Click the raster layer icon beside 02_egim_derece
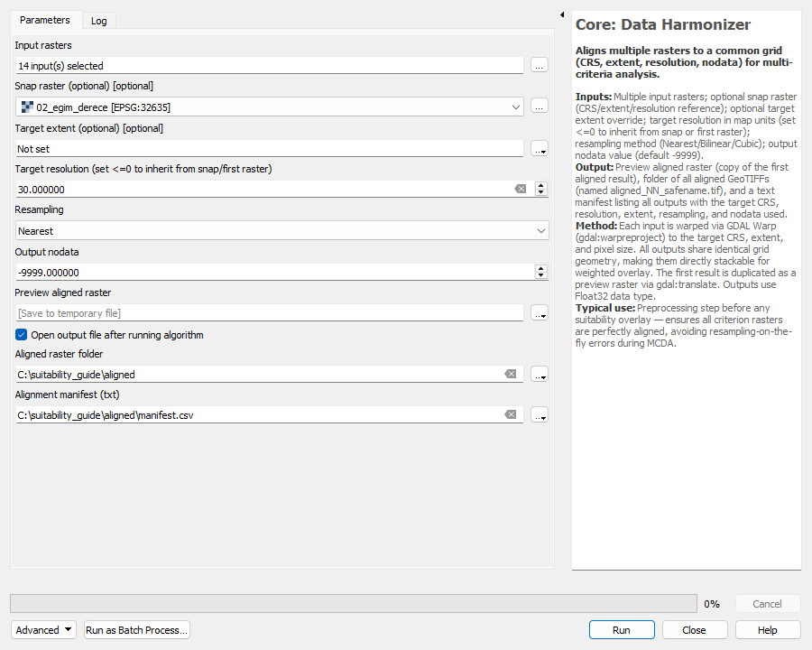This screenshot has width=812, height=650. tap(27, 107)
